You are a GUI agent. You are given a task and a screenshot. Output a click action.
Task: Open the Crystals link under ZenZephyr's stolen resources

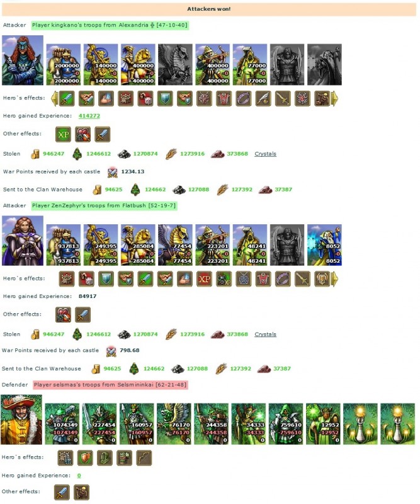(266, 335)
